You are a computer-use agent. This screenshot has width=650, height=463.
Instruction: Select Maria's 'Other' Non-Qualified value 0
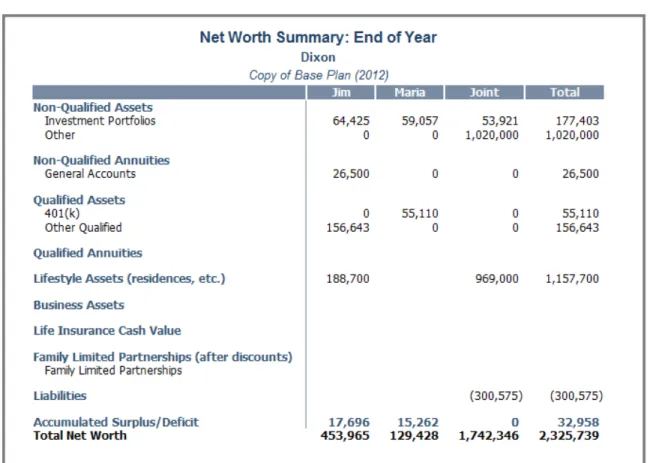pos(435,135)
